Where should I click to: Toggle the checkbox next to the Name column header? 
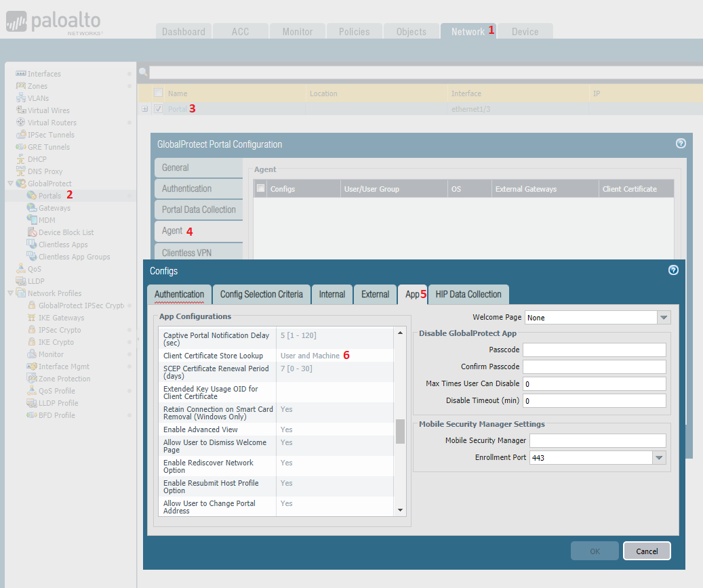tap(158, 93)
